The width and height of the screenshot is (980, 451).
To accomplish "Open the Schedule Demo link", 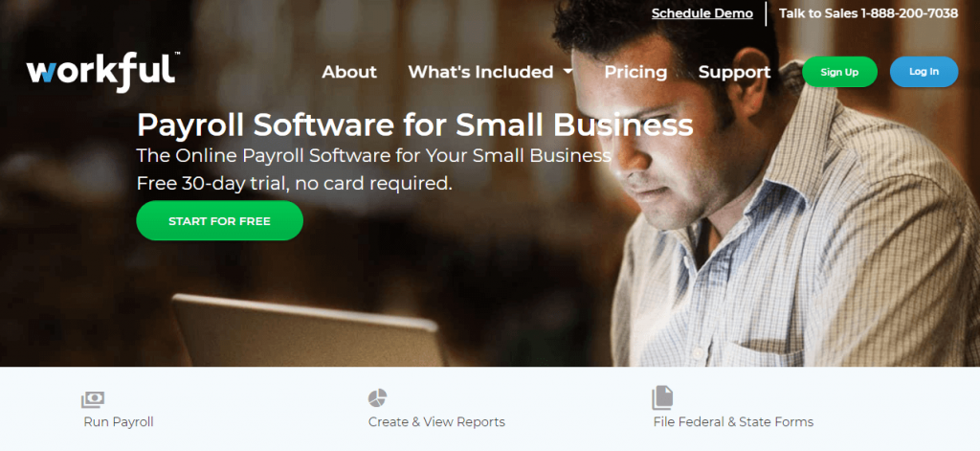I will (702, 13).
